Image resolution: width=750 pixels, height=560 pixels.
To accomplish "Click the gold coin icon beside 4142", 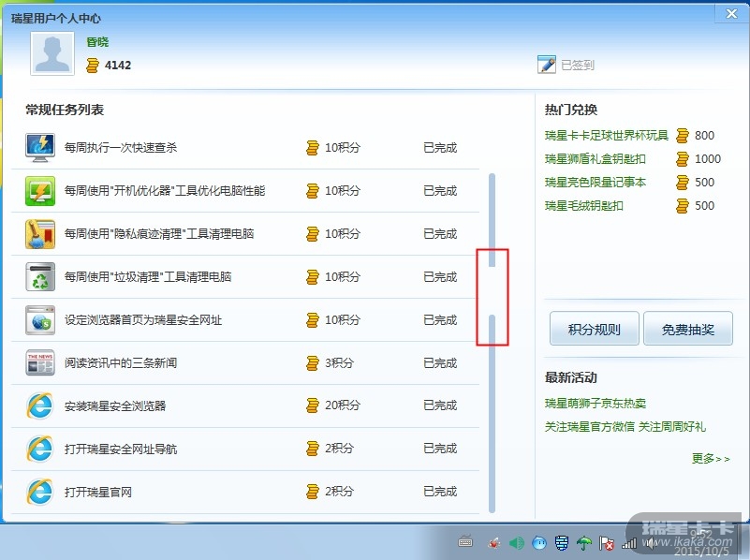I will (x=93, y=66).
